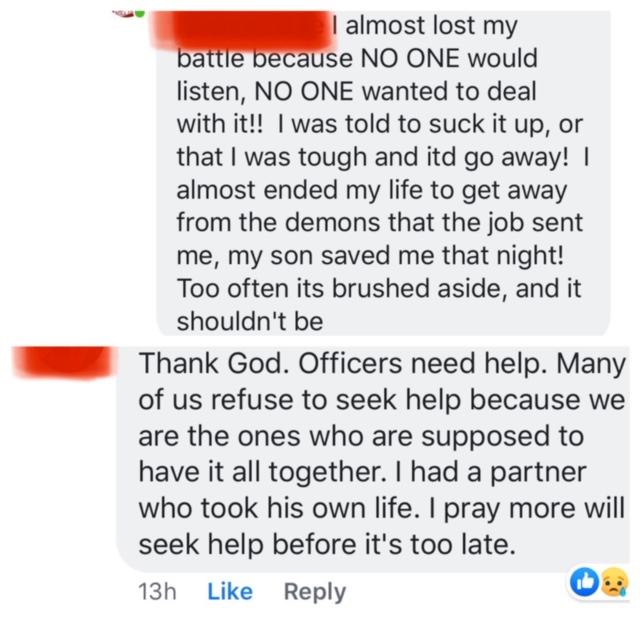Like the 'Thank God' comment

tap(230, 591)
